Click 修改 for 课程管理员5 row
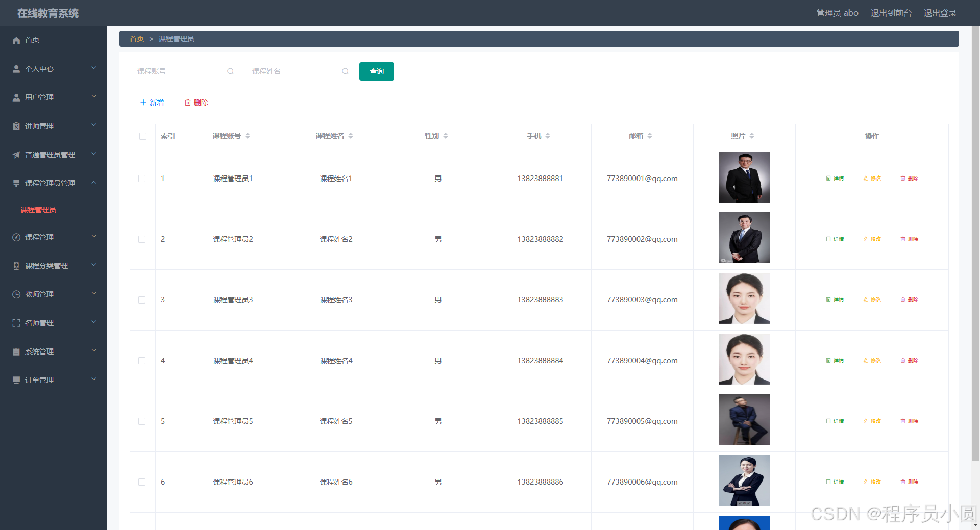The image size is (980, 530). 872,421
